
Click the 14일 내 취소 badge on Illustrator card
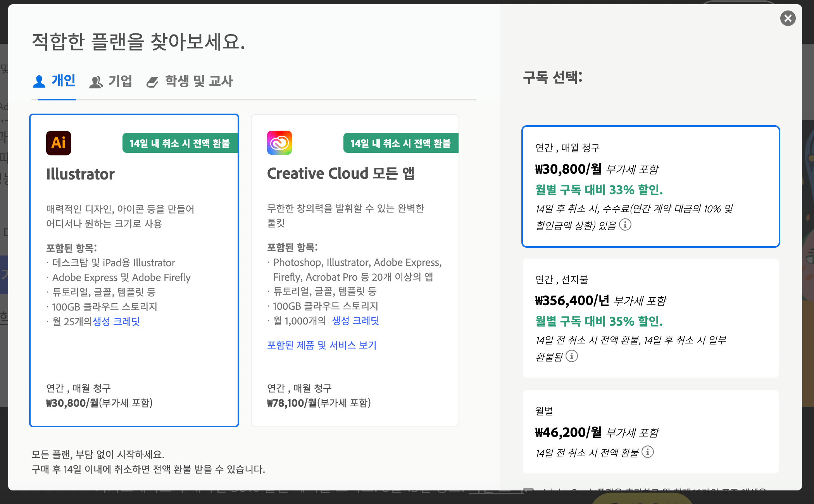point(179,143)
